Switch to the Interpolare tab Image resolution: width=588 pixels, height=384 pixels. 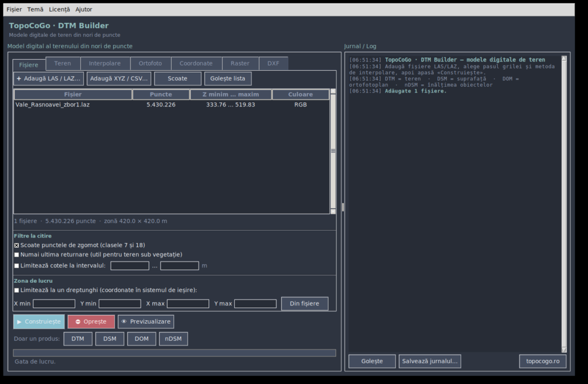(105, 63)
